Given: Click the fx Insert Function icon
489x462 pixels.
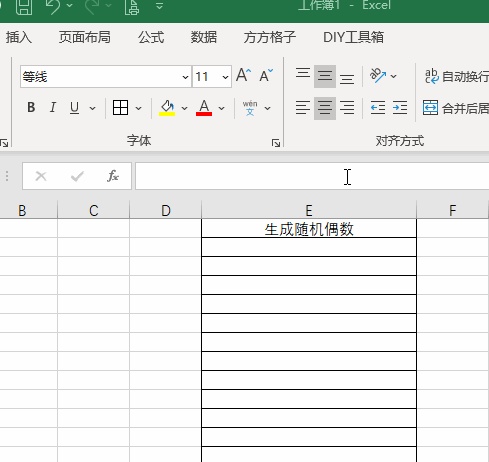Looking at the screenshot, I should [113, 176].
